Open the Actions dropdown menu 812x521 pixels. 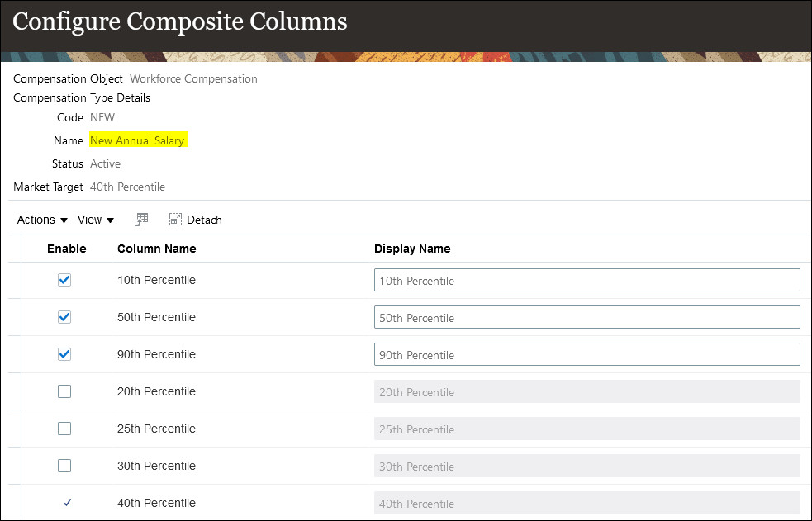tap(42, 220)
